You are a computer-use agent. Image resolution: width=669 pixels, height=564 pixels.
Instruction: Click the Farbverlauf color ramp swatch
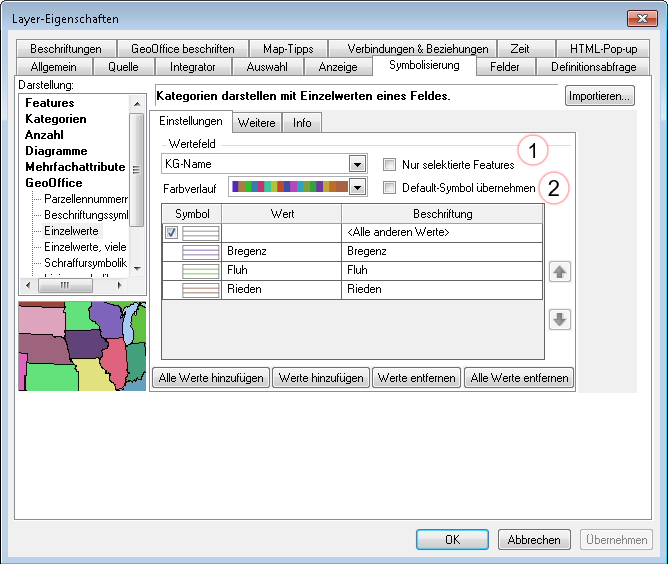[287, 187]
